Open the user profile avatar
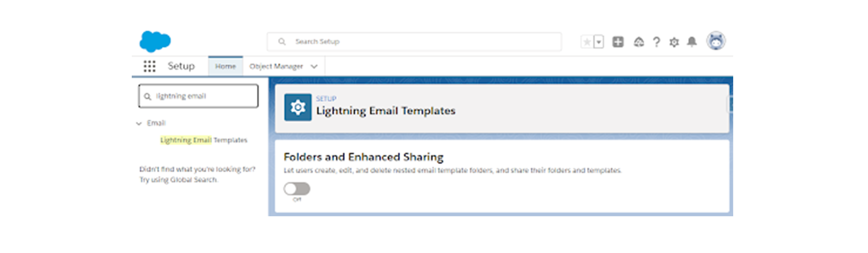868x253 pixels. pos(716,41)
